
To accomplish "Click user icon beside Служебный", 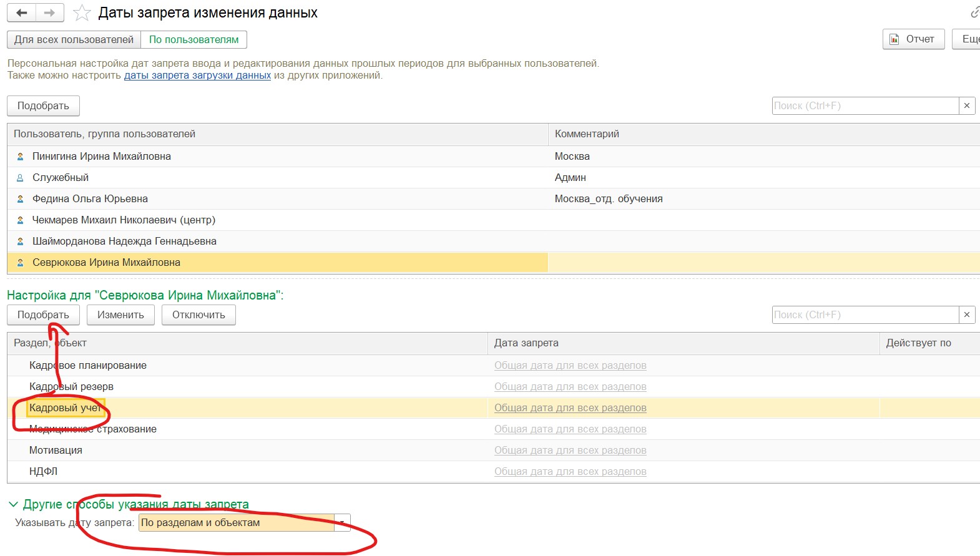I will pyautogui.click(x=20, y=178).
